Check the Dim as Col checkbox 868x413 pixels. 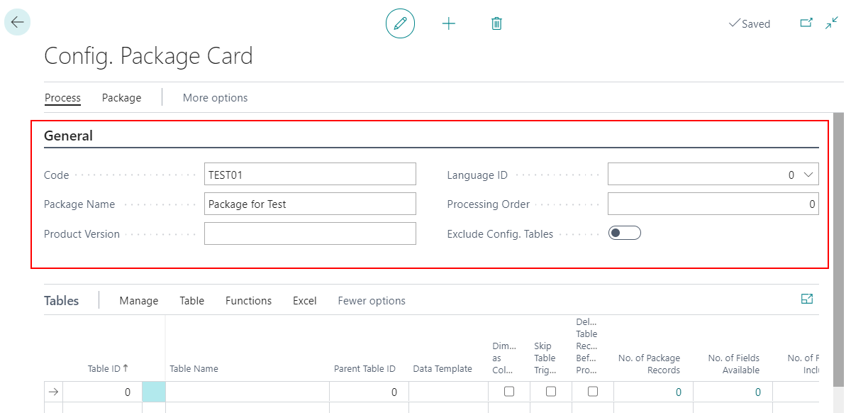[x=509, y=392]
